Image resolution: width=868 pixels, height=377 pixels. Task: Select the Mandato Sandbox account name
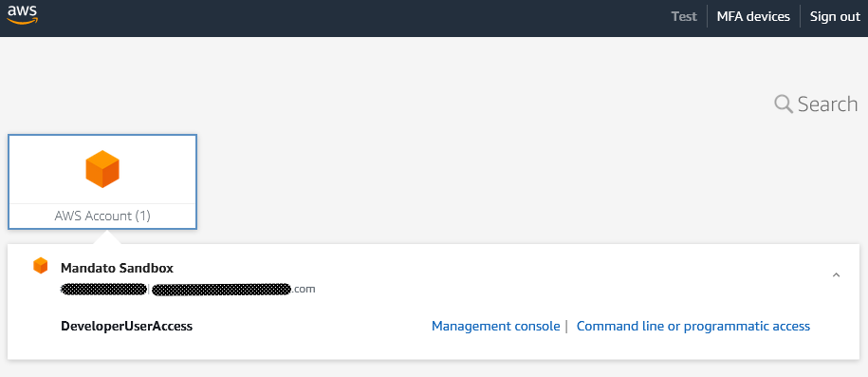click(x=117, y=269)
